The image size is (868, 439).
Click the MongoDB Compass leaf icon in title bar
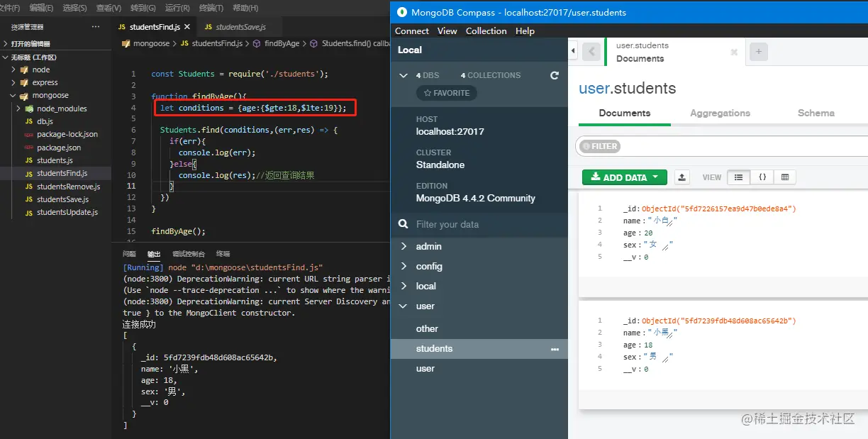pos(402,12)
